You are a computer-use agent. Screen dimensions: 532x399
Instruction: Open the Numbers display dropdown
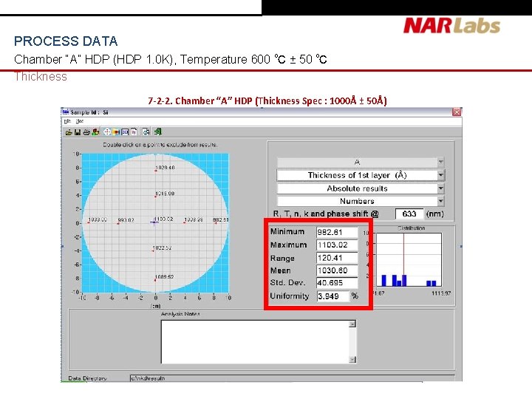click(440, 201)
